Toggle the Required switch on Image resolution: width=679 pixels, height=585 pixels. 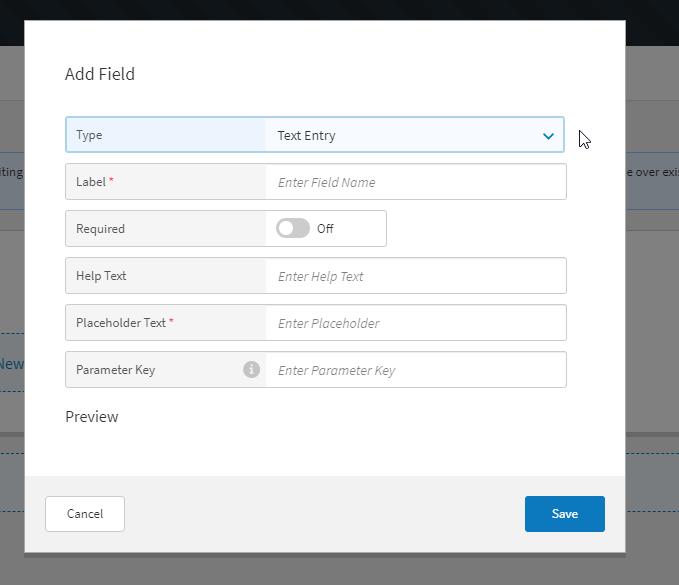[x=293, y=229]
